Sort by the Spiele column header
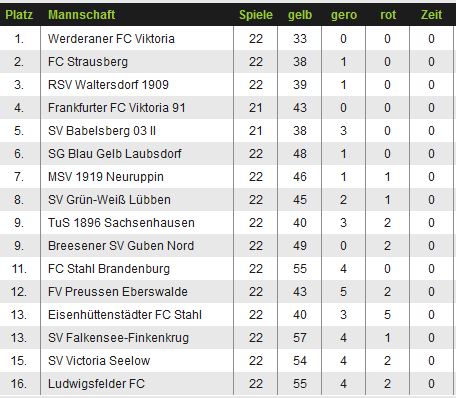This screenshot has width=456, height=398. [256, 15]
